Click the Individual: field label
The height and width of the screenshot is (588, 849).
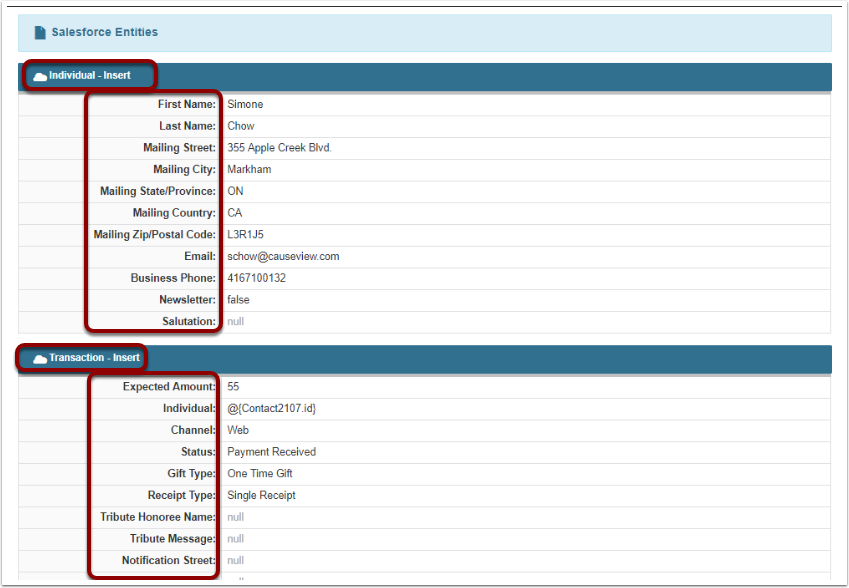pos(189,408)
